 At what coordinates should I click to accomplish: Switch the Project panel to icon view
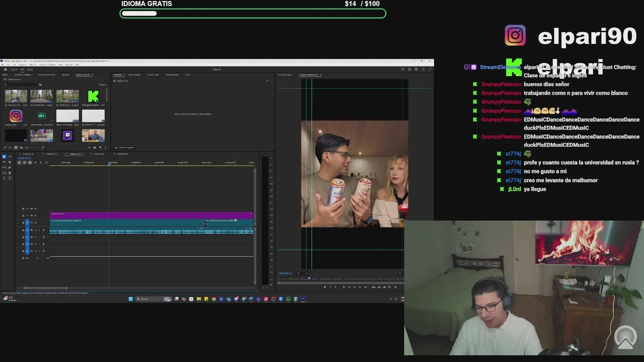(16, 148)
